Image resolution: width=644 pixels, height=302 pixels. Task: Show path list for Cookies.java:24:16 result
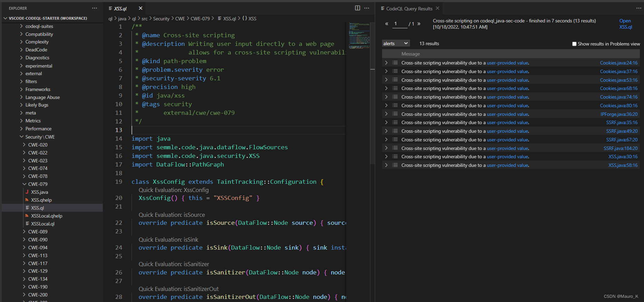tap(395, 63)
